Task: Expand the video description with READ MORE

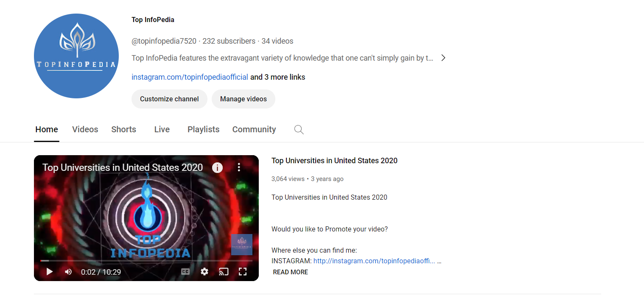Action: pos(290,272)
